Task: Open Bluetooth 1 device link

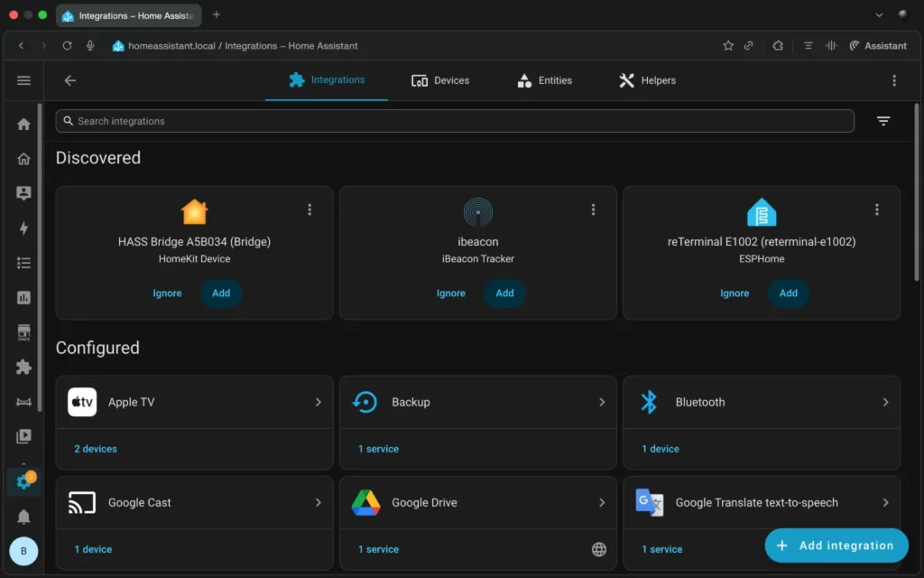Action: (x=660, y=449)
